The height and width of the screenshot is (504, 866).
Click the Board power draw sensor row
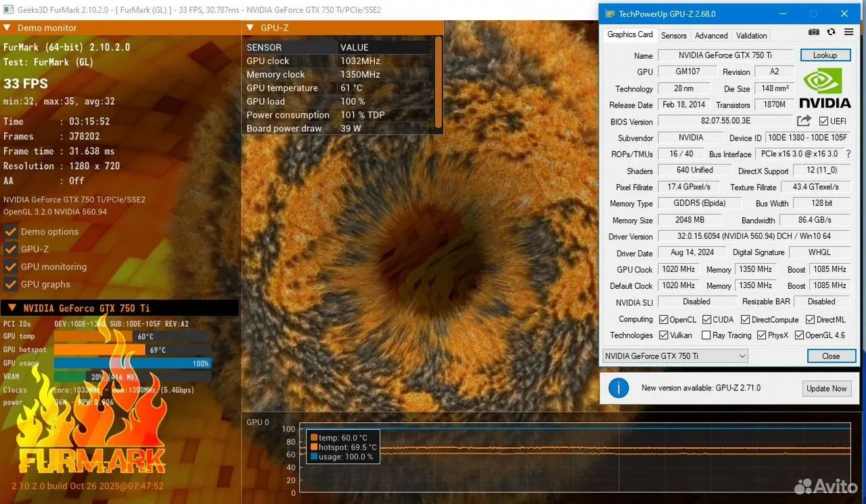[338, 129]
